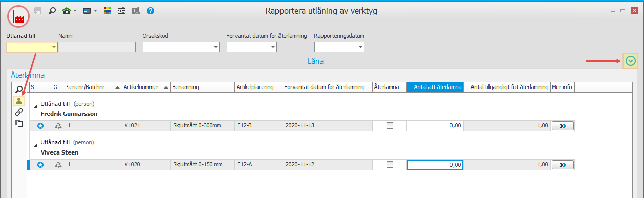This screenshot has width=644, height=198.
Task: Click the blue help question mark icon
Action: point(151,10)
